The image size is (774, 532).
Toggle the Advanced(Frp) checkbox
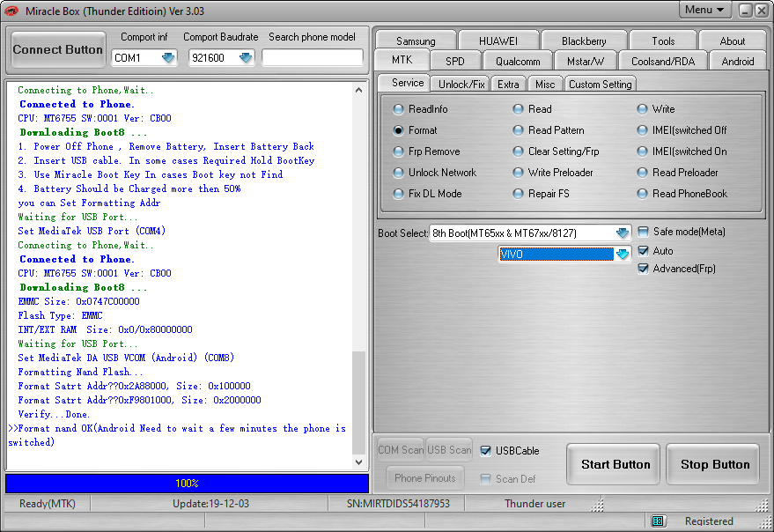tap(643, 269)
